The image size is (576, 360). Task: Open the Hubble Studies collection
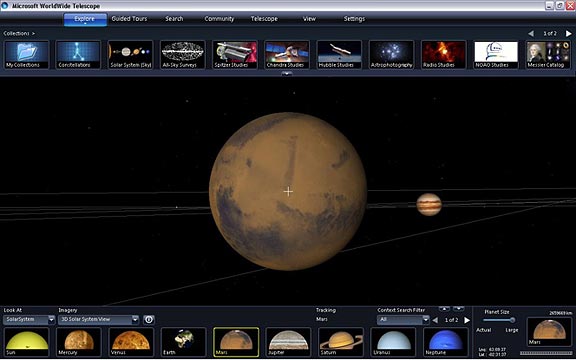(339, 55)
